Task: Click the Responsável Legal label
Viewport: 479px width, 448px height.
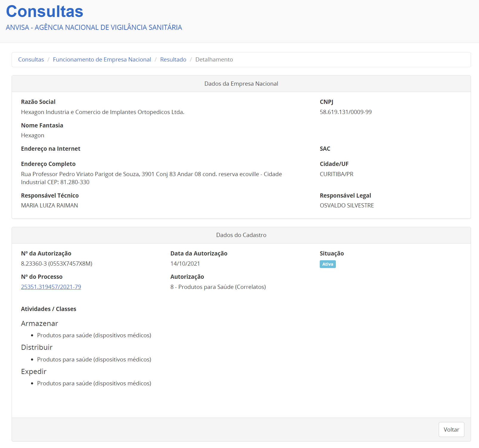Action: pyautogui.click(x=345, y=195)
